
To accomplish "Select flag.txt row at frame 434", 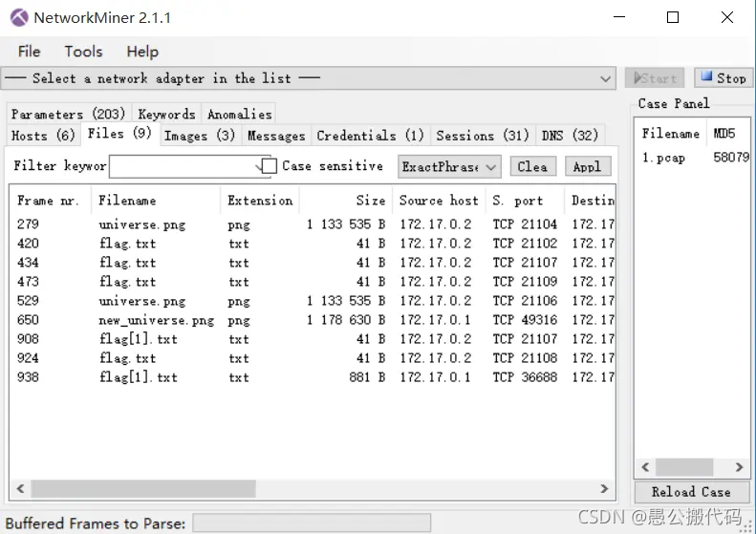I will 313,263.
